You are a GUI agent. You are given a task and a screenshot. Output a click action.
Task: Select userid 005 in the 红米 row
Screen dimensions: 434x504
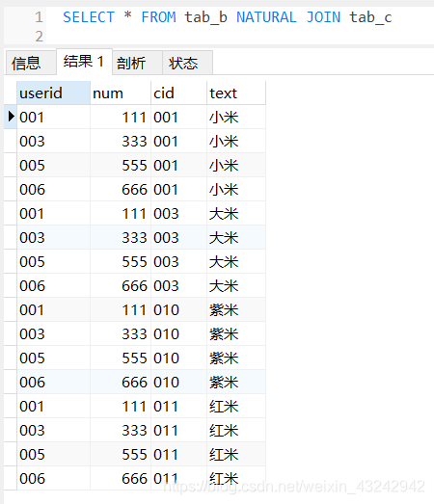point(53,455)
